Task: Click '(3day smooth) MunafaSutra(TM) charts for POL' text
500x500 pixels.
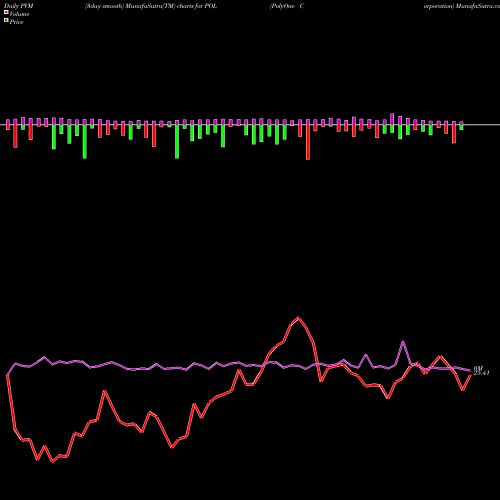Action: [x=151, y=6]
